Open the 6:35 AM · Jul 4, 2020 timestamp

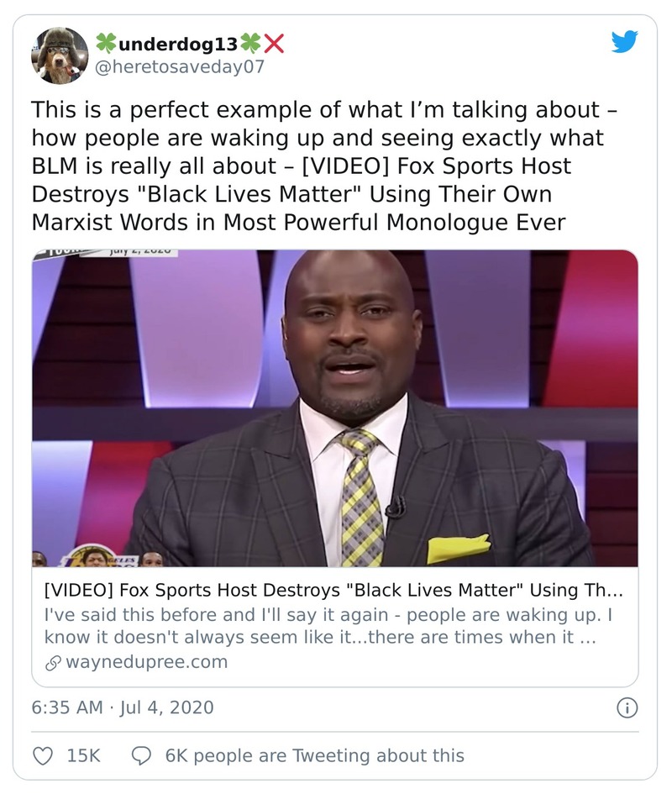123,707
